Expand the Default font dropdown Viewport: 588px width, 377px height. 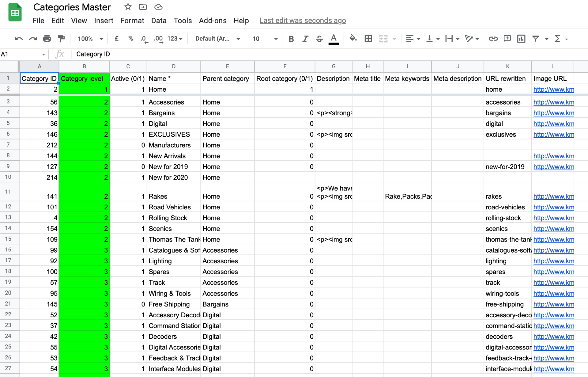[x=217, y=39]
